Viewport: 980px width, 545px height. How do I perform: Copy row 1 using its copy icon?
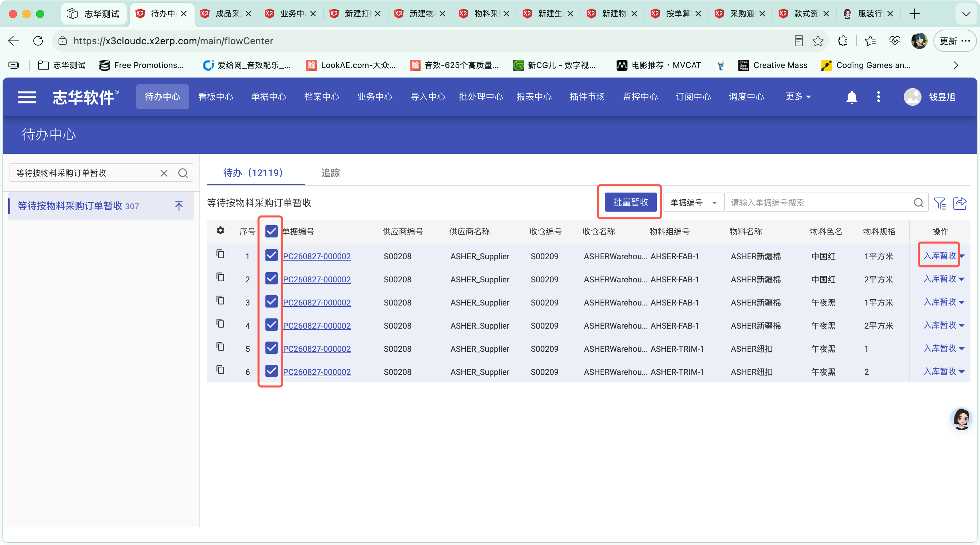click(220, 254)
